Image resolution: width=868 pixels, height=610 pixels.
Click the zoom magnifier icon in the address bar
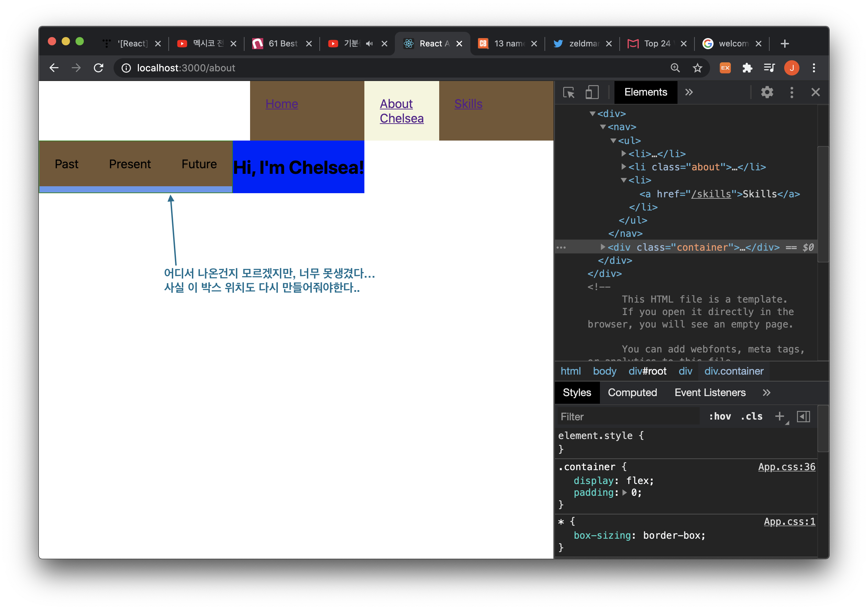675,68
